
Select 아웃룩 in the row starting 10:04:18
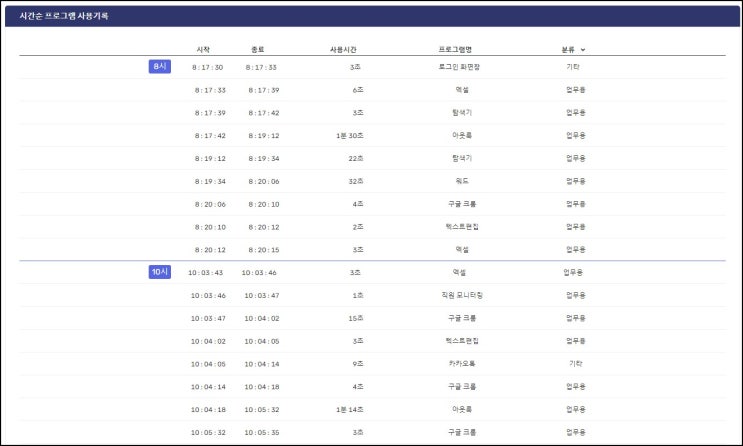(462, 409)
